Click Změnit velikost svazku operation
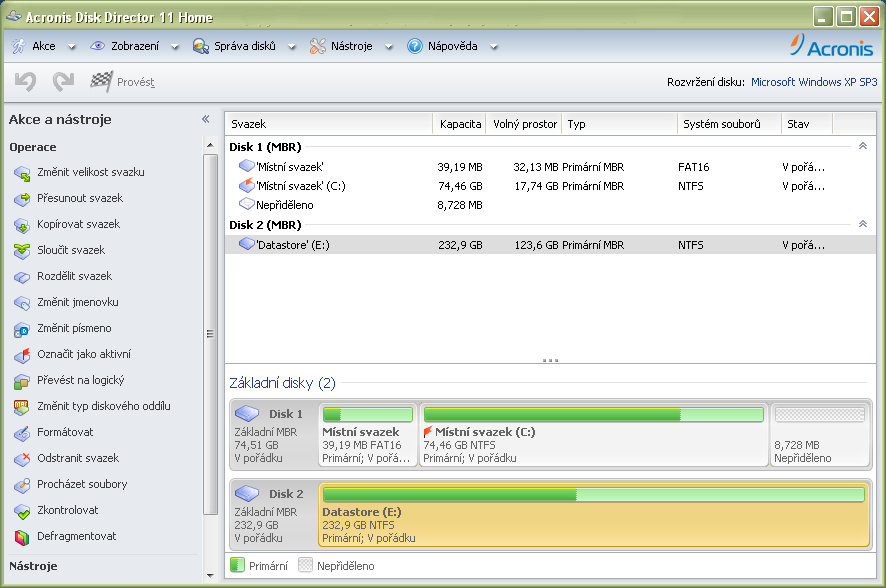 90,172
